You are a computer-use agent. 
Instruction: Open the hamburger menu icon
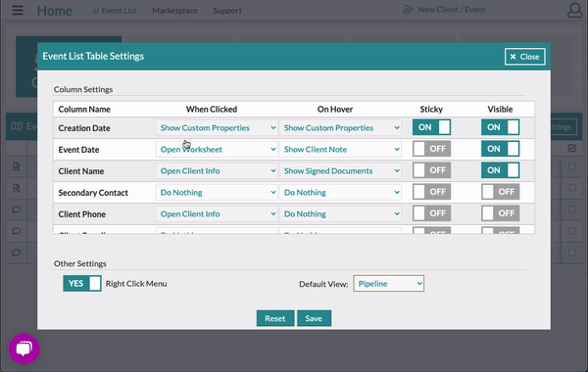[x=18, y=10]
